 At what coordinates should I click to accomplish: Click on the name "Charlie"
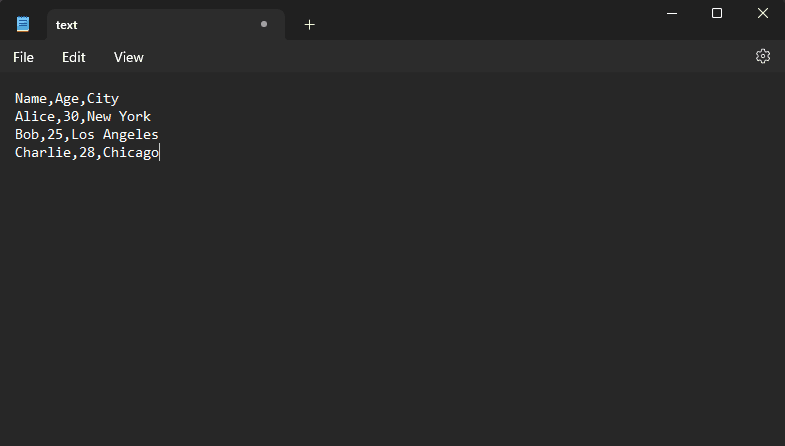pos(43,153)
